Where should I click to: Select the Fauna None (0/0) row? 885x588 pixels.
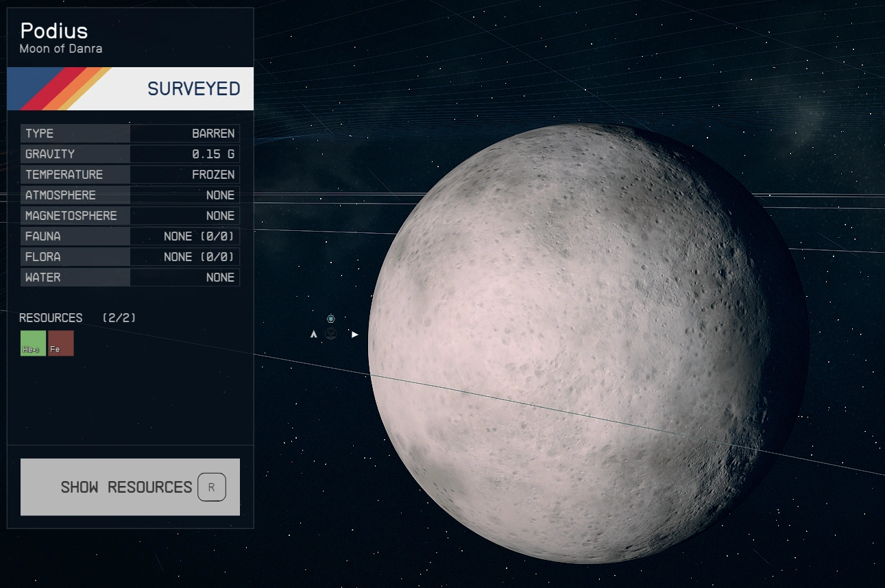(x=130, y=236)
